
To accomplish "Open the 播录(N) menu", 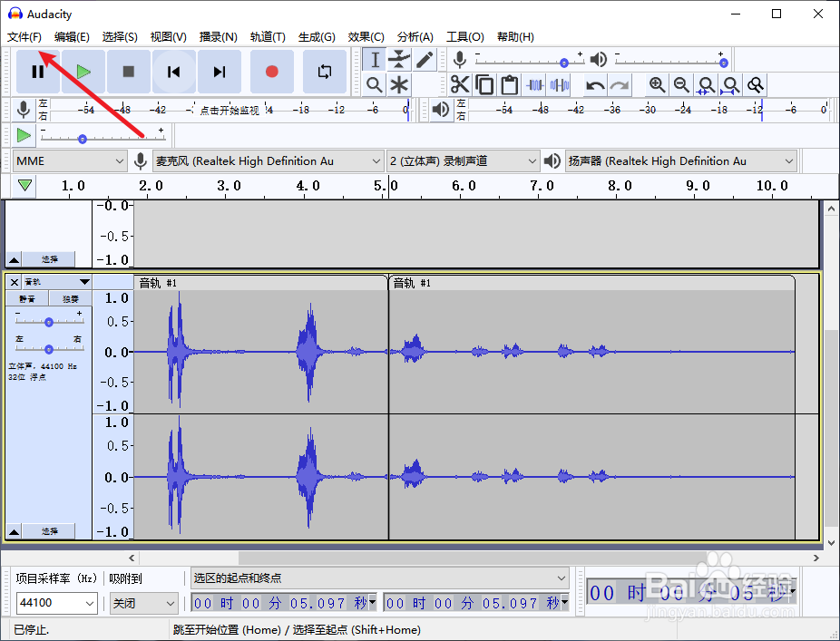I will click(x=218, y=37).
